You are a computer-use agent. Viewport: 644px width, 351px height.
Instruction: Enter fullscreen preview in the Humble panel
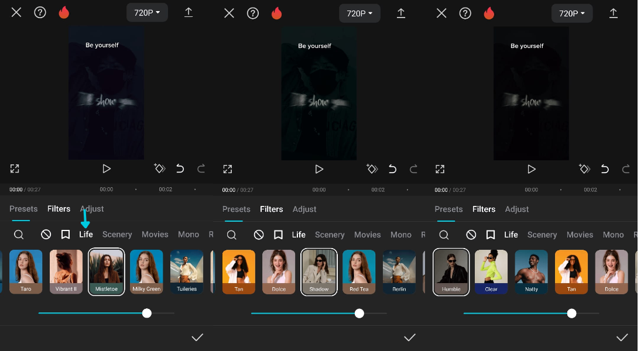tap(440, 169)
